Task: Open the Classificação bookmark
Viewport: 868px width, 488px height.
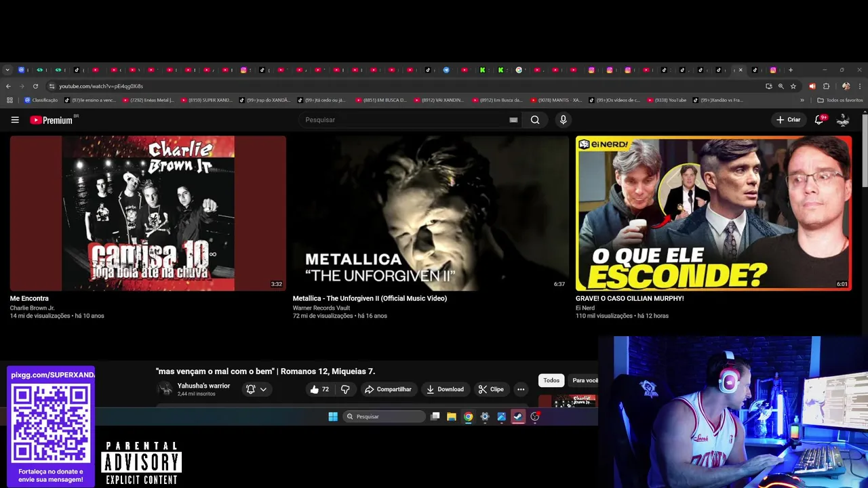Action: [41, 100]
